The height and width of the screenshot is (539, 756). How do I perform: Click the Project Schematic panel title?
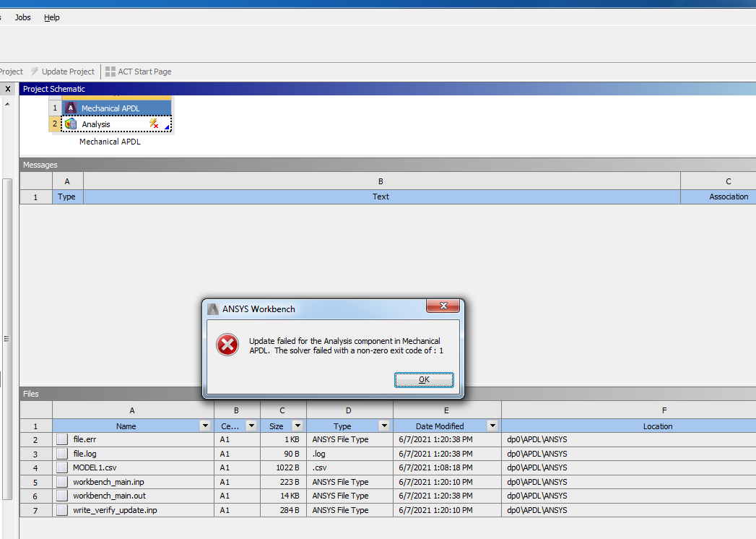pyautogui.click(x=54, y=89)
